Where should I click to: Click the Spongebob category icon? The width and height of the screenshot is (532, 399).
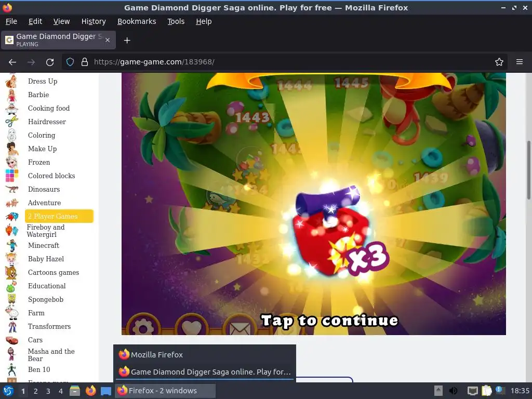[x=12, y=300]
